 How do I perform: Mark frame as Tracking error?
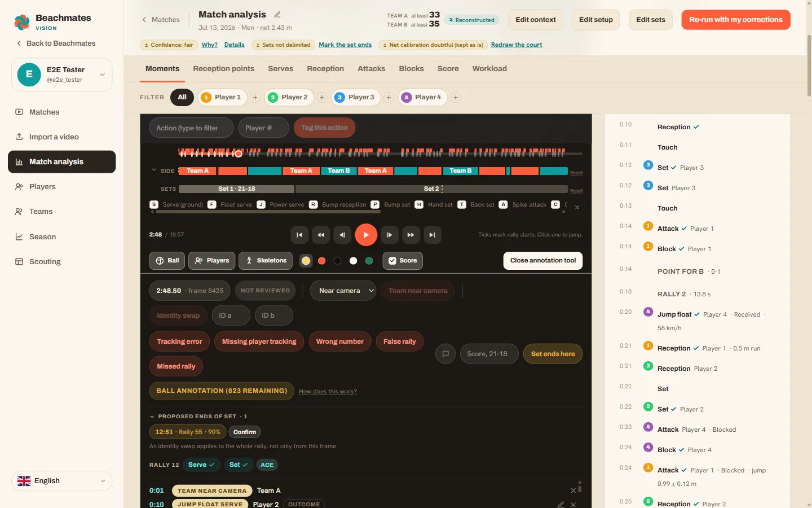179,341
